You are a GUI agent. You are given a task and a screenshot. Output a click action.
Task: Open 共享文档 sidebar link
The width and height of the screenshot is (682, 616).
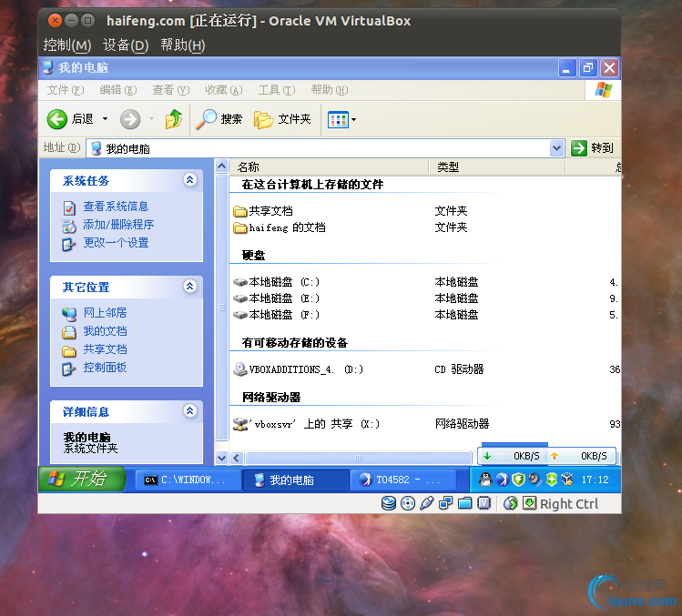tap(105, 349)
